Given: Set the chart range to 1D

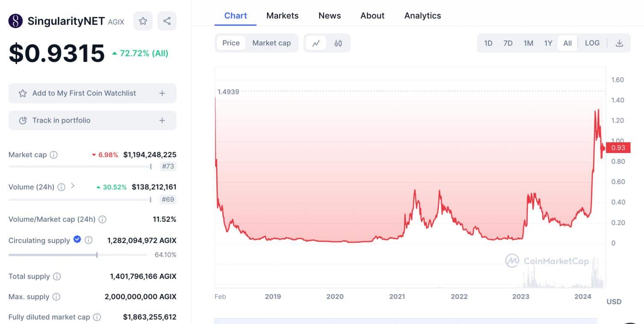Looking at the screenshot, I should click(x=488, y=43).
